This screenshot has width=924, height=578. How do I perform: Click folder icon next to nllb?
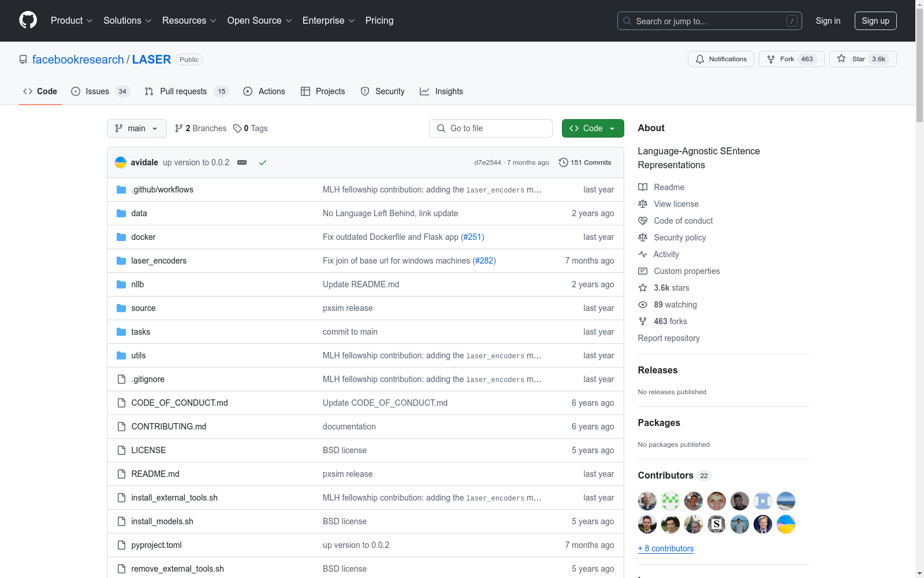(121, 284)
